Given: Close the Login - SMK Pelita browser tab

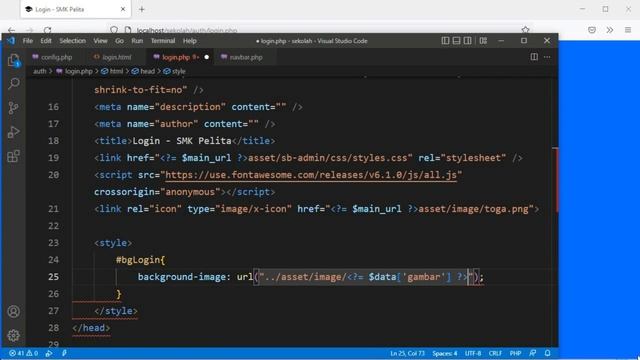Looking at the screenshot, I should (x=123, y=9).
